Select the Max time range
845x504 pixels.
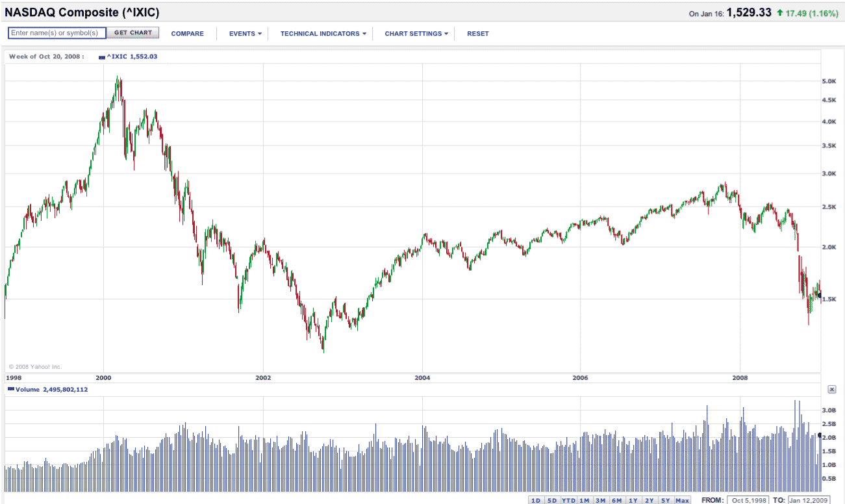coord(683,500)
